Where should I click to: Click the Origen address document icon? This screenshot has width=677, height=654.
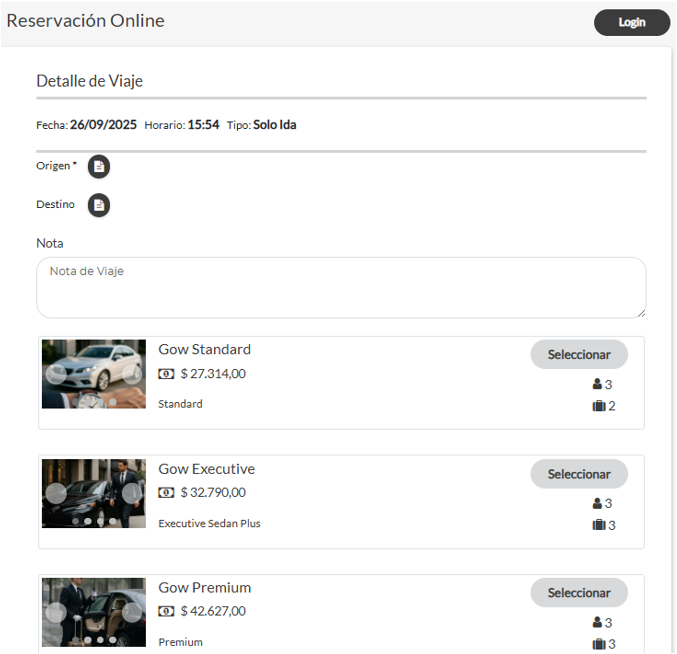[x=99, y=167]
